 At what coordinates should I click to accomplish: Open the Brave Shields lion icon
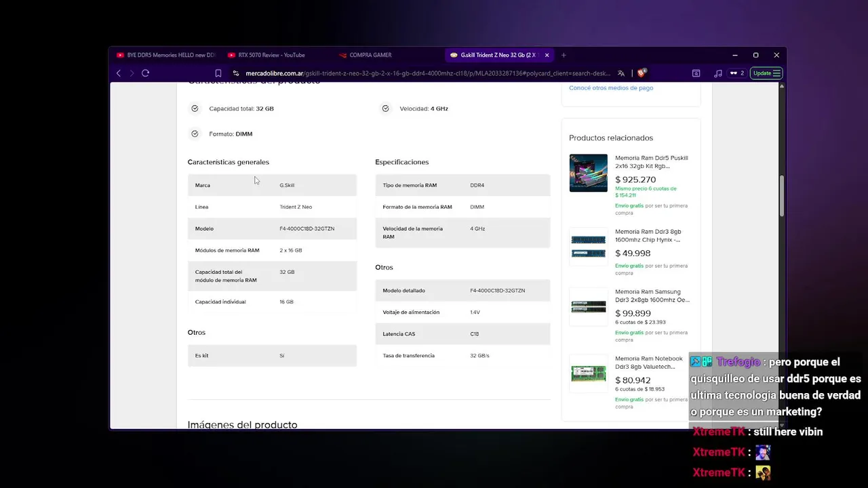click(641, 73)
